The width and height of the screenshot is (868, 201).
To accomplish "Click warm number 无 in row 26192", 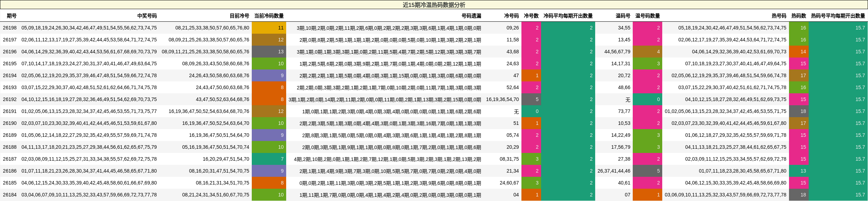I will 627,99.
